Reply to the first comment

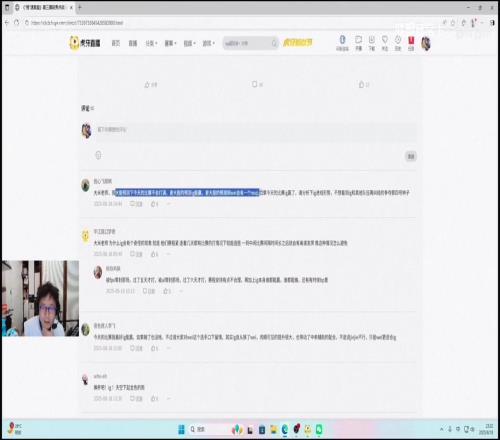(136, 204)
